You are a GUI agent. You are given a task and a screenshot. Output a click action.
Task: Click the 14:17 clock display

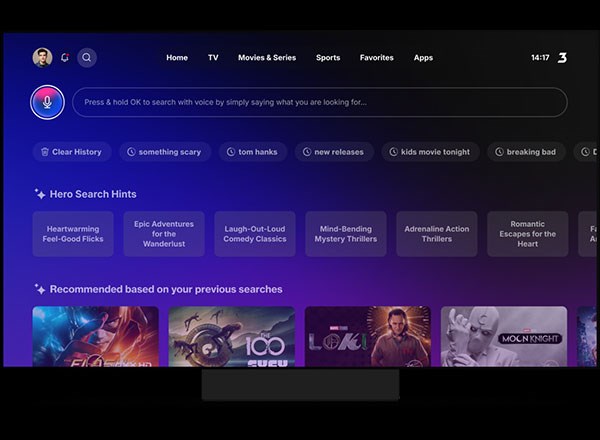click(540, 58)
